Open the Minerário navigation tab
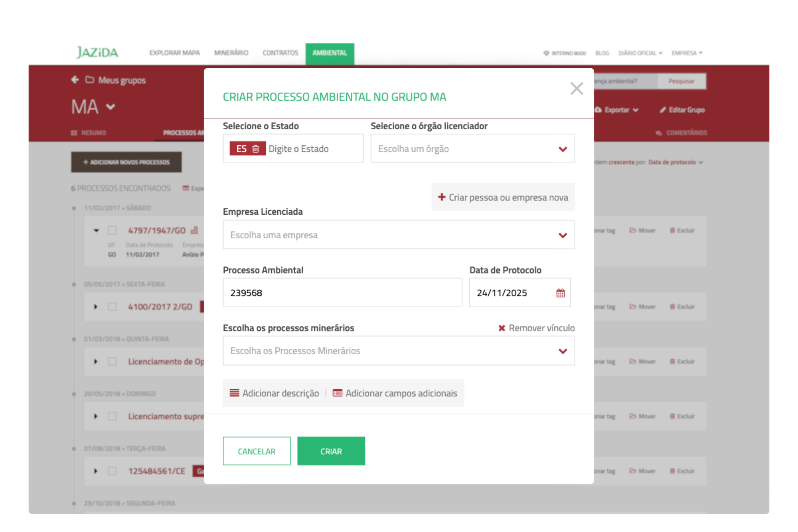Image resolution: width=798 pixels, height=532 pixels. pyautogui.click(x=231, y=53)
